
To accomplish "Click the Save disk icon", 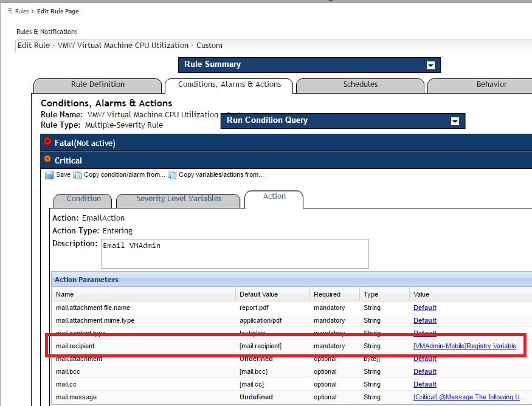I will 50,175.
